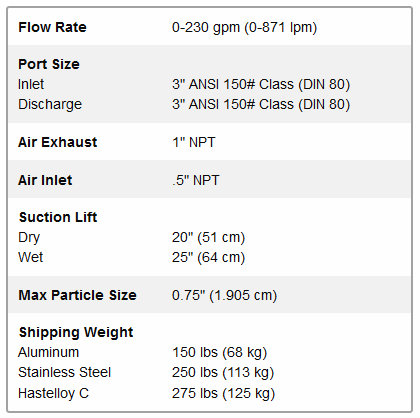Viewport: 420px width, 418px height.
Task: Click the Suction Lift heading
Action: tap(58, 217)
